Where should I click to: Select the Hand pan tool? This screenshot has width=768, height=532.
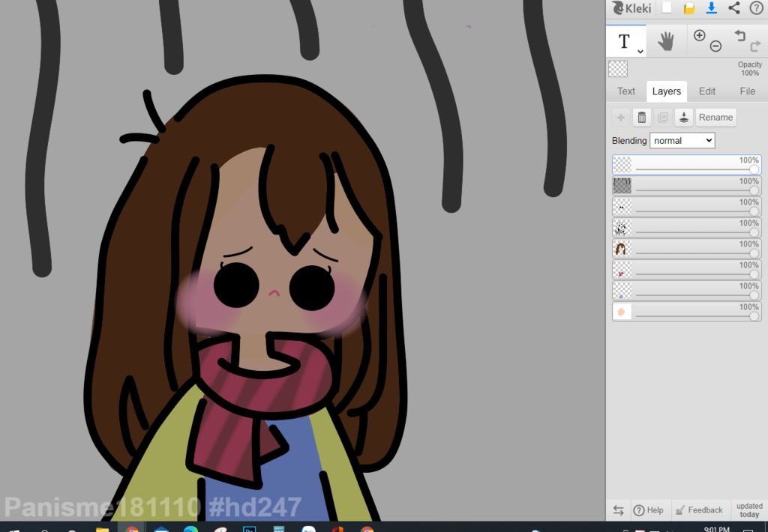click(666, 42)
